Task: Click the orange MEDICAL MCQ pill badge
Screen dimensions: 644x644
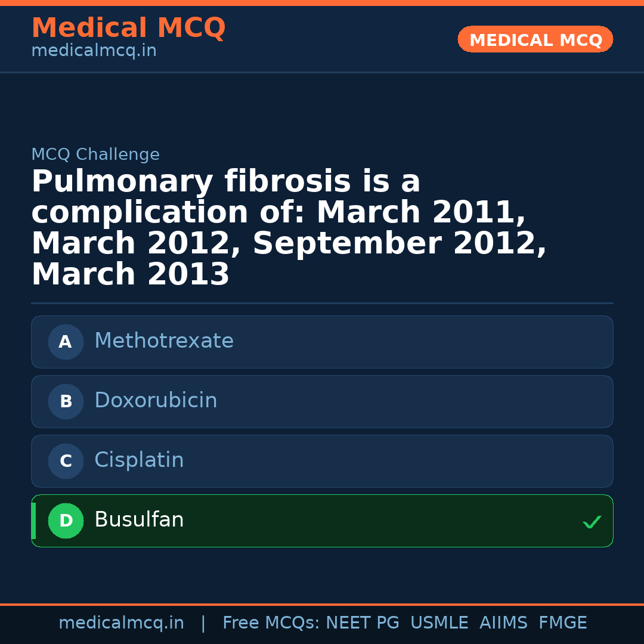Action: pyautogui.click(x=535, y=39)
